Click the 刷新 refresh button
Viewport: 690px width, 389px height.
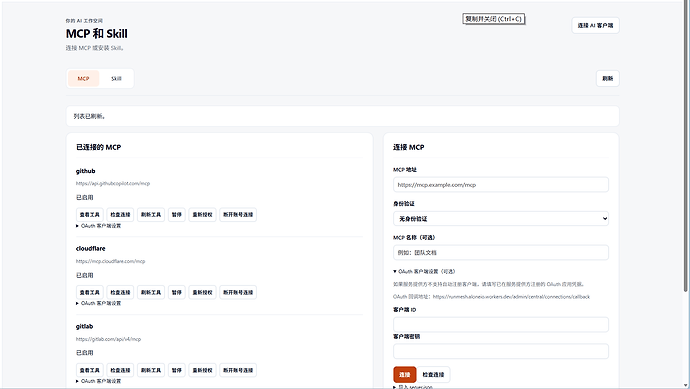[608, 78]
